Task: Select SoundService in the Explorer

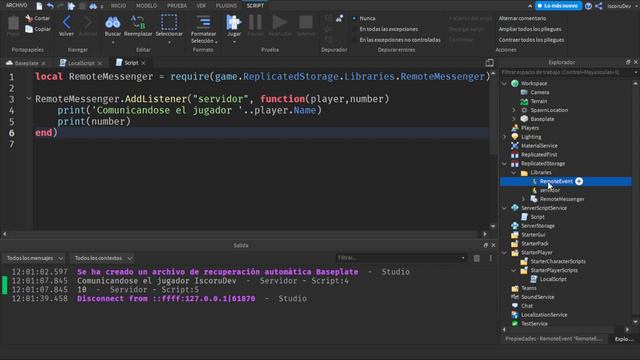Action: coord(537,297)
